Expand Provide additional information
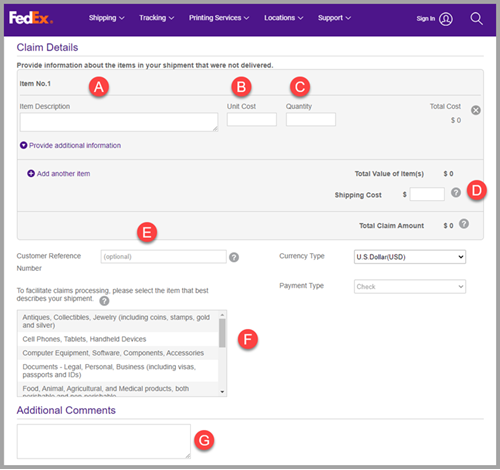 [x=70, y=145]
